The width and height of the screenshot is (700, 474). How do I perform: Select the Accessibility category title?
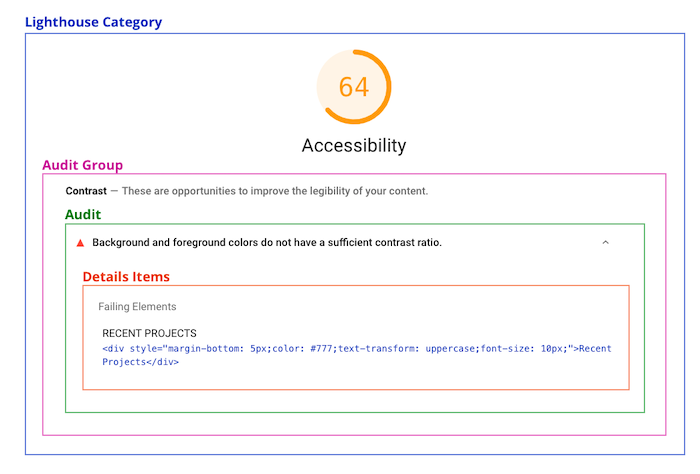coord(354,146)
